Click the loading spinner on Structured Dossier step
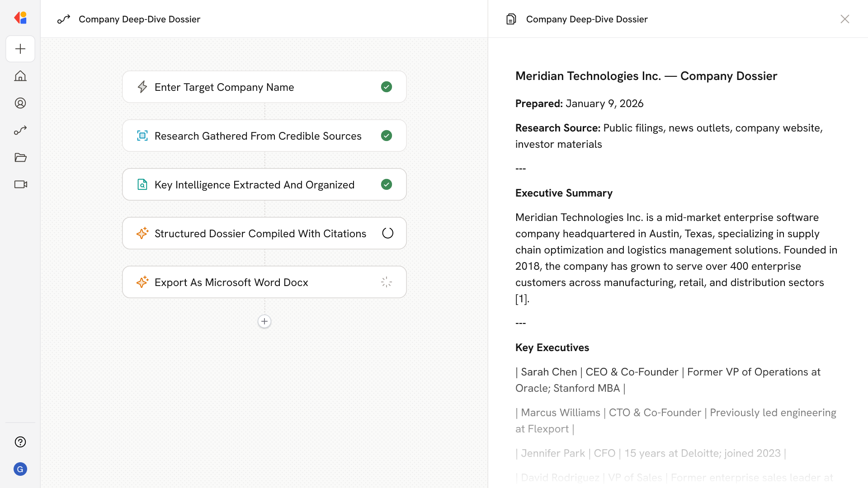The width and height of the screenshot is (868, 488). point(387,233)
